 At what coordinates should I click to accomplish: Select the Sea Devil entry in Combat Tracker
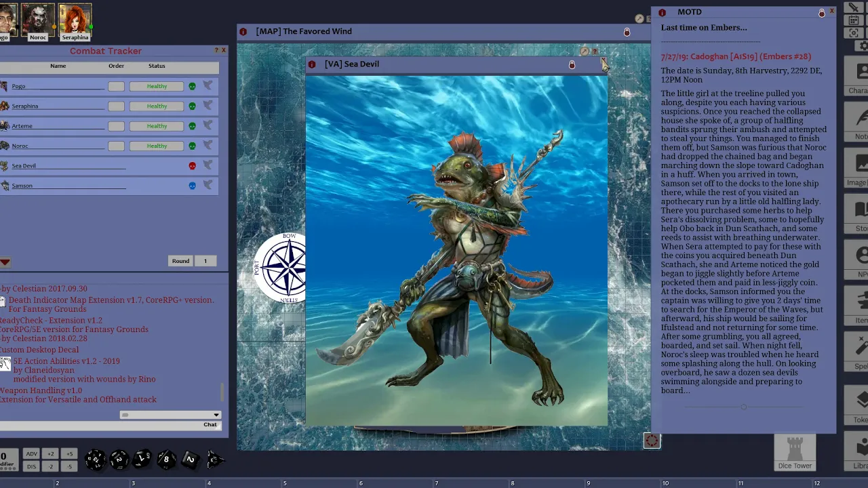pos(108,165)
